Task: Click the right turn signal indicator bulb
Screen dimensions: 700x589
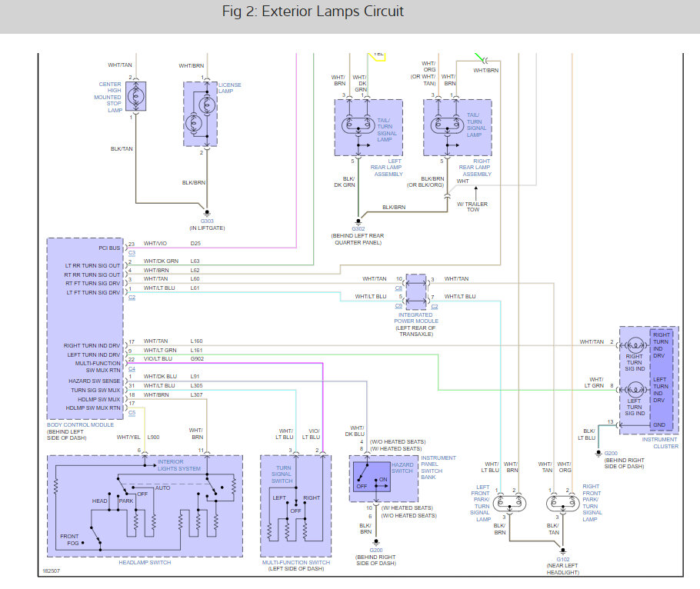Action: point(635,345)
